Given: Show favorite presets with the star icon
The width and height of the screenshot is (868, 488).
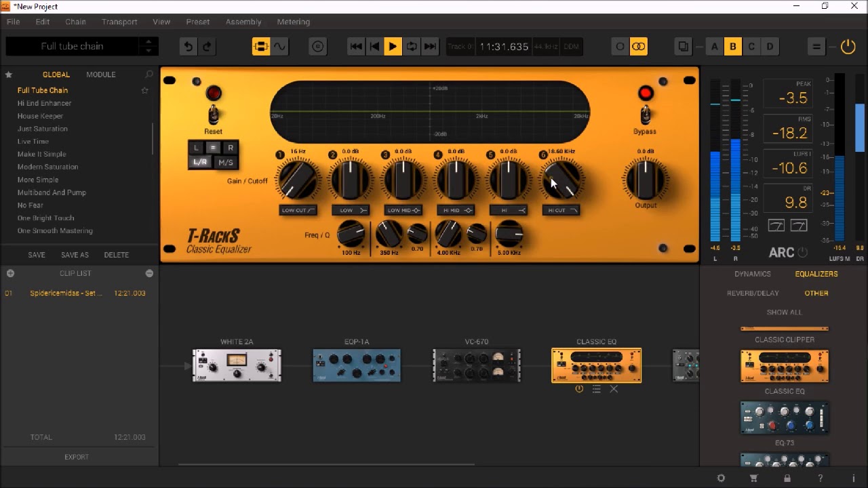Looking at the screenshot, I should click(x=9, y=75).
